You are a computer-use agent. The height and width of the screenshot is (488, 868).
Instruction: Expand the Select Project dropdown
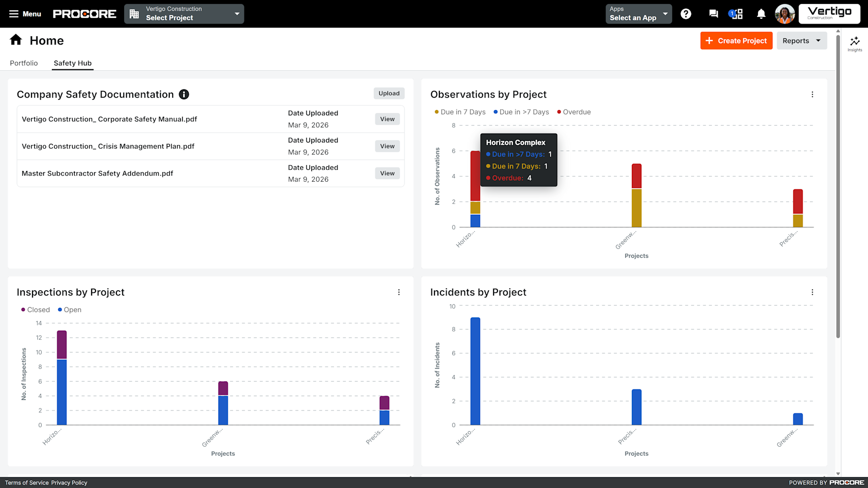(184, 14)
